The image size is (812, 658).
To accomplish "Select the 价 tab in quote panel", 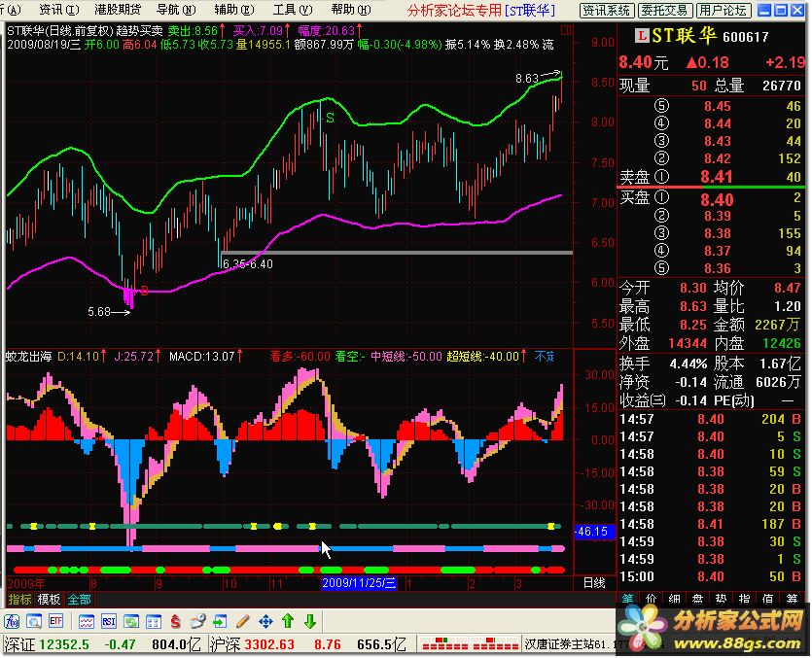I will [x=651, y=599].
